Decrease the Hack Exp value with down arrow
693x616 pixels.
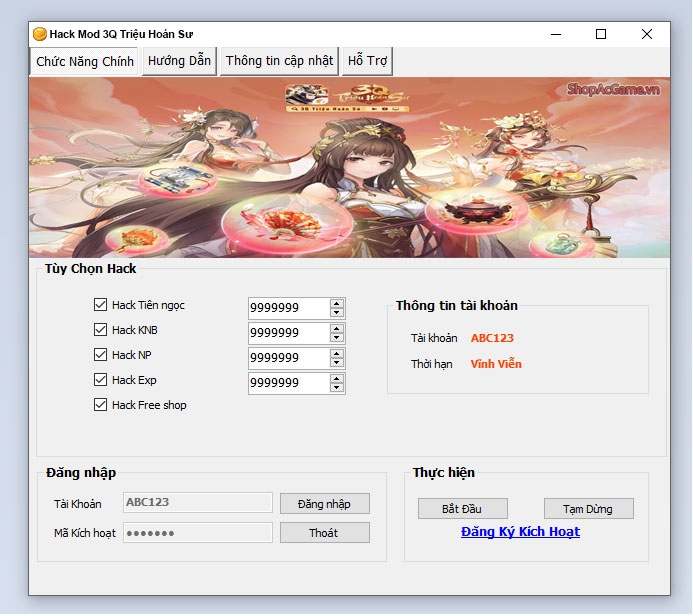coord(337,388)
